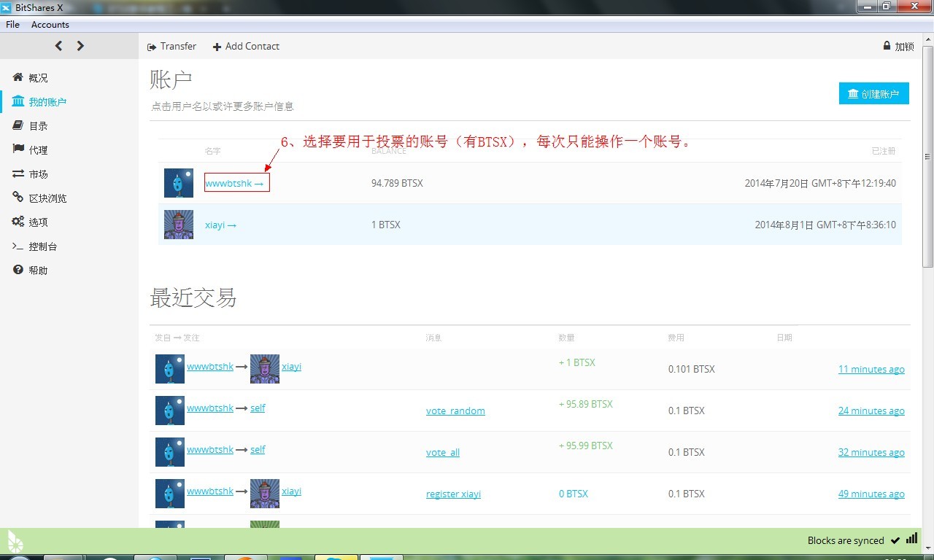This screenshot has width=934, height=560.
Task: Click the 0.101 BTSX fee
Action: coord(692,369)
